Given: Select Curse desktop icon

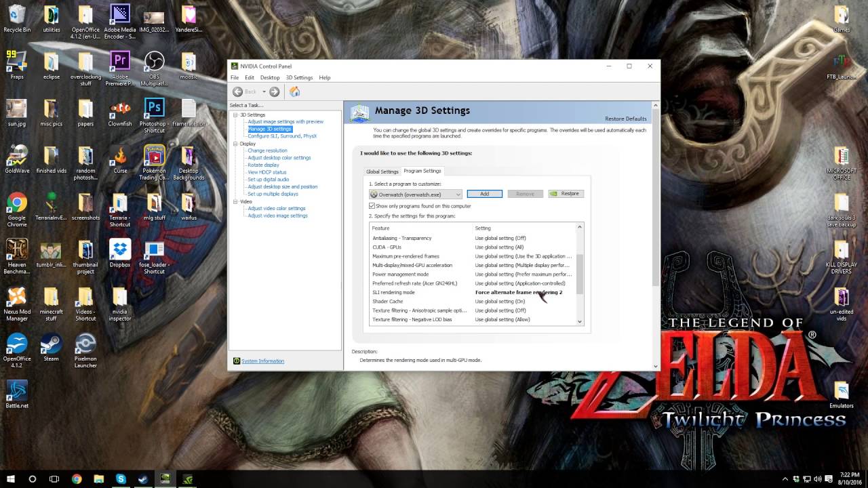Looking at the screenshot, I should 120,159.
